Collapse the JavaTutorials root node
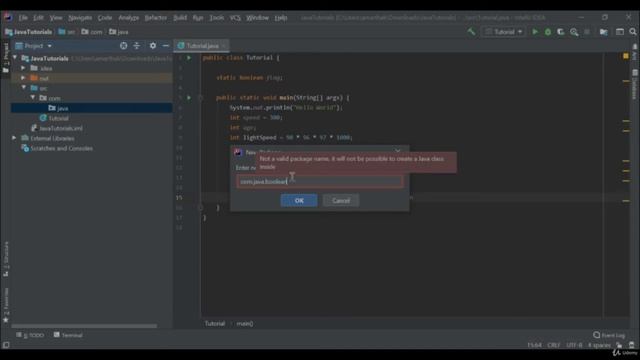The height and width of the screenshot is (360, 640). (x=15, y=58)
